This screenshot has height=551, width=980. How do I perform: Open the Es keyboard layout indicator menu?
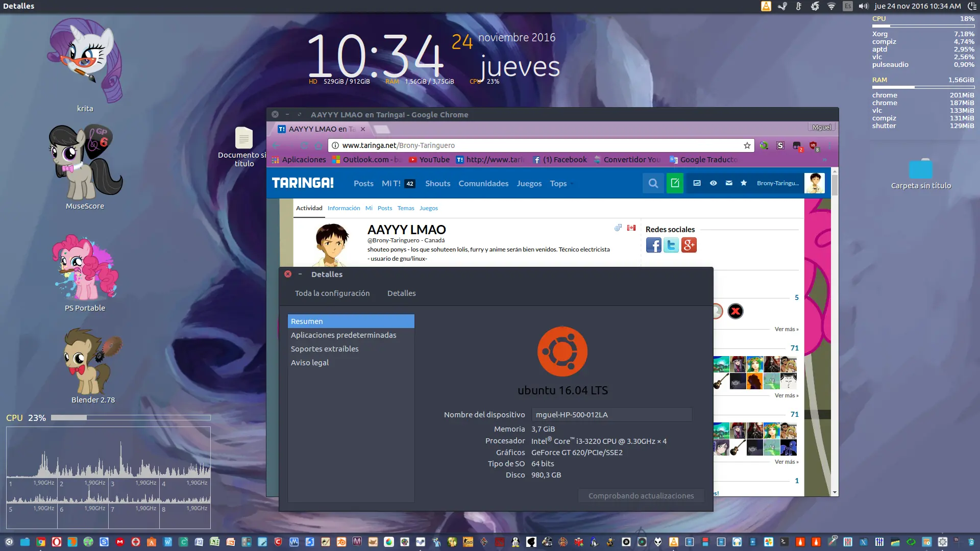pos(847,6)
